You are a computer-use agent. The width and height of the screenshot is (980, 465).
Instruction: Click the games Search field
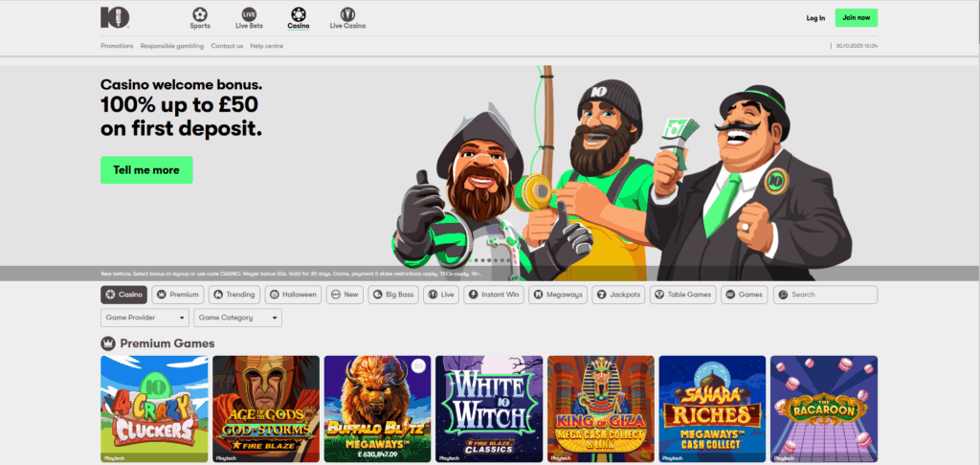829,295
